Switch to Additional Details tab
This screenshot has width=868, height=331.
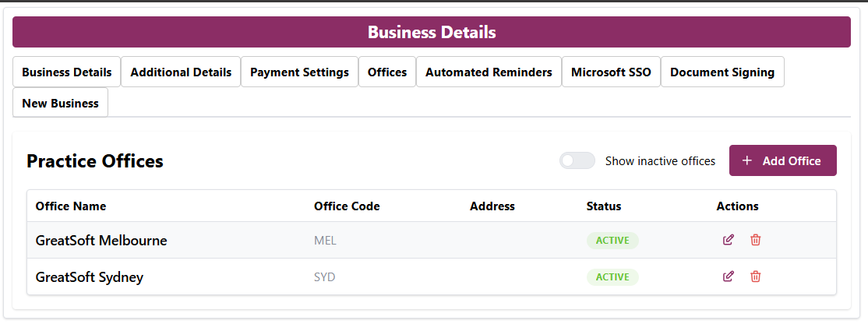181,72
